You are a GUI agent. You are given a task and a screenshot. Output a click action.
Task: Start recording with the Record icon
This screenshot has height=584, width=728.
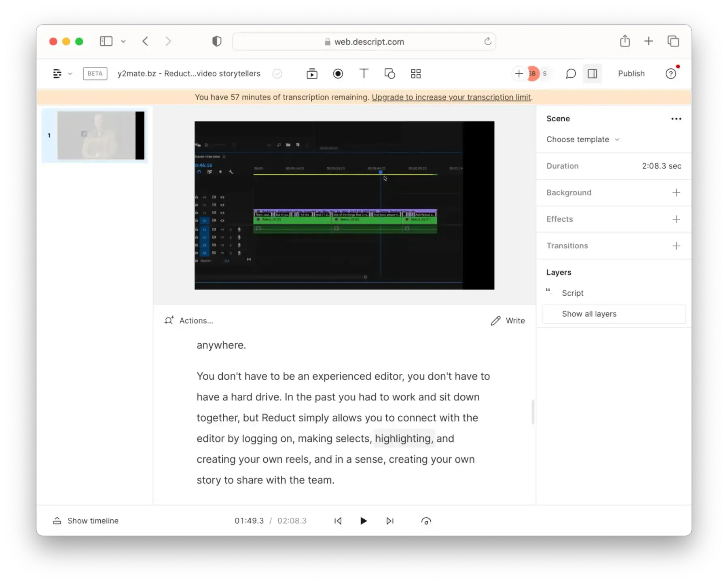click(338, 74)
